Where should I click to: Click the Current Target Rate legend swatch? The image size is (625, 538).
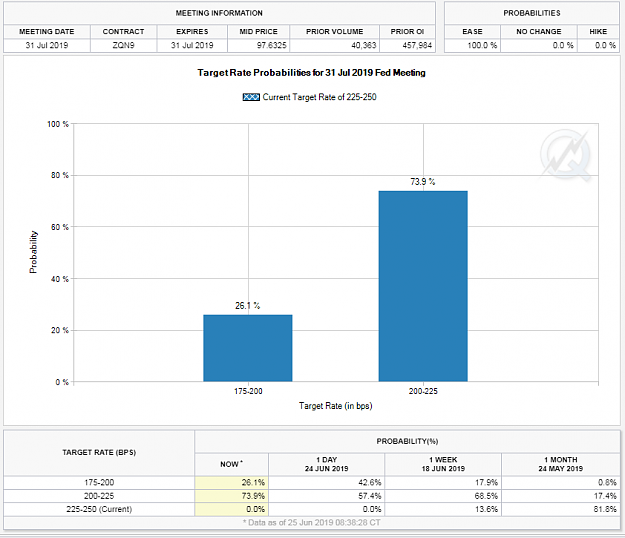[251, 97]
